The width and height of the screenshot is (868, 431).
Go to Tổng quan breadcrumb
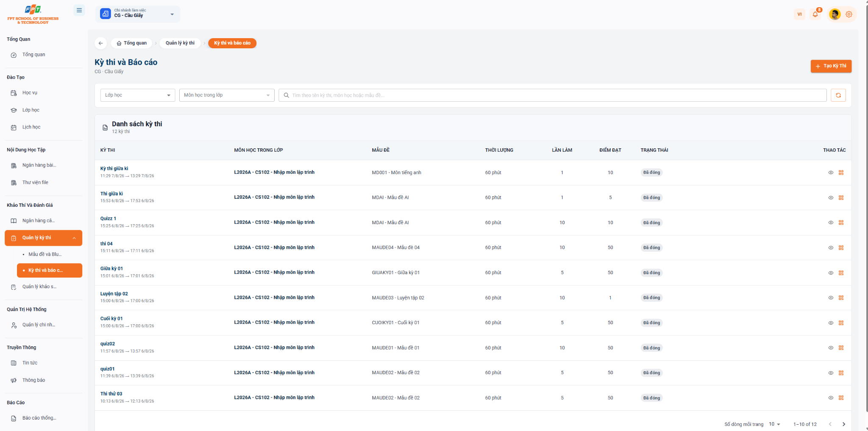(132, 43)
